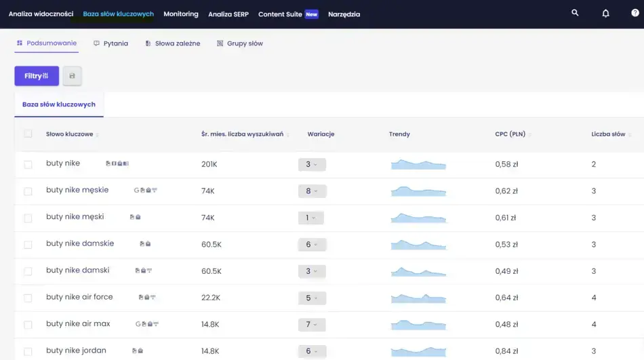Viewport: 644px width, 360px height.
Task: Switch to the Pytania tab
Action: click(x=110, y=43)
